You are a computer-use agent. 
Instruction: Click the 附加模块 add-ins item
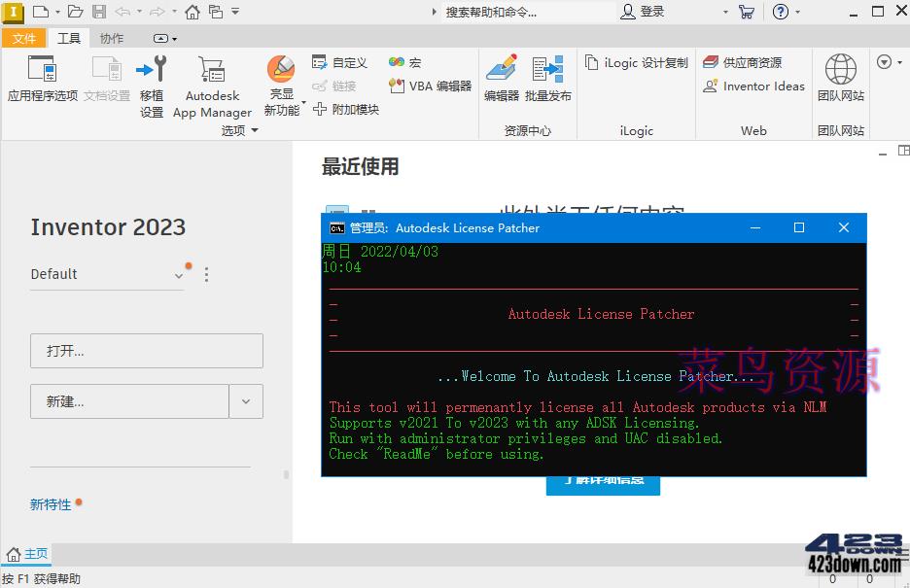coord(346,108)
